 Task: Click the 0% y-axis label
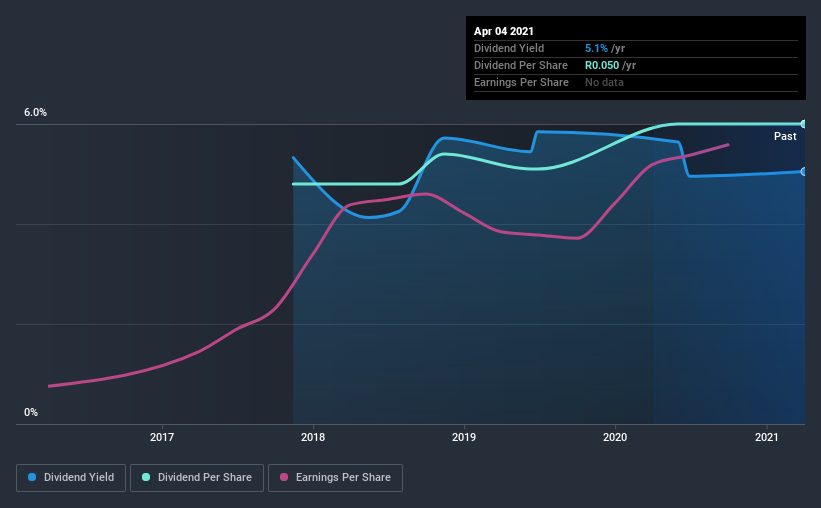point(31,413)
